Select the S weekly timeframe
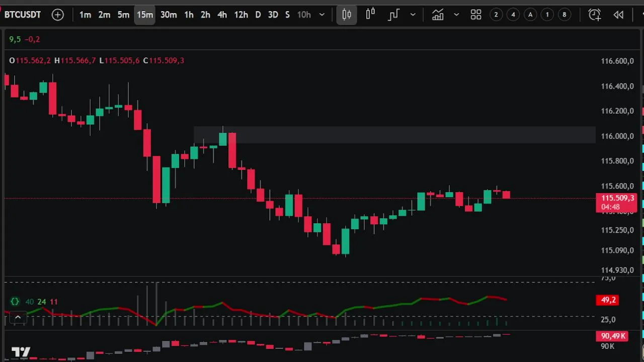The height and width of the screenshot is (362, 644). pyautogui.click(x=287, y=15)
